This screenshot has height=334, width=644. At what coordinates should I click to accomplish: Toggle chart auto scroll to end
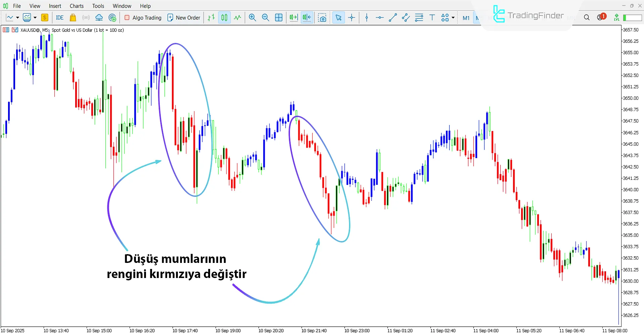pyautogui.click(x=294, y=18)
